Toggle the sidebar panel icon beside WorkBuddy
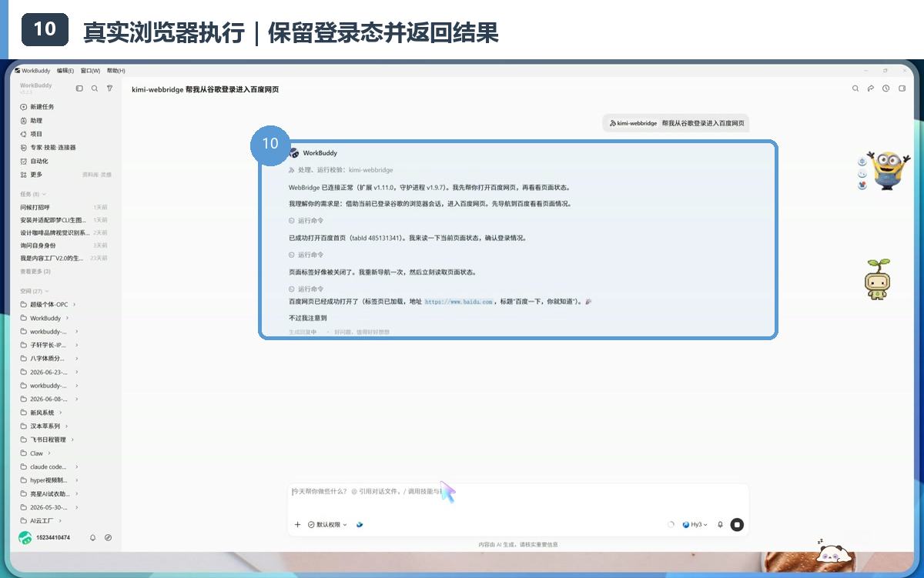924x578 pixels. click(79, 89)
